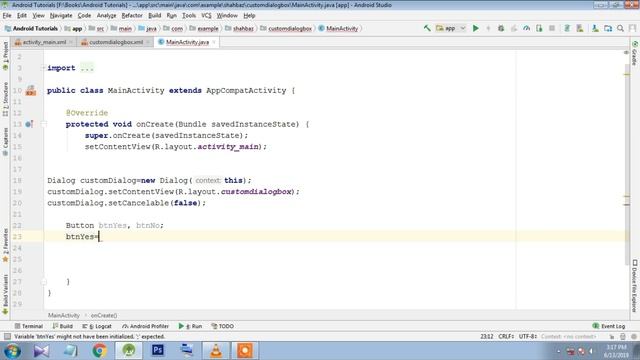Open the Context selector in status bar
The height and width of the screenshot is (360, 640).
click(569, 336)
